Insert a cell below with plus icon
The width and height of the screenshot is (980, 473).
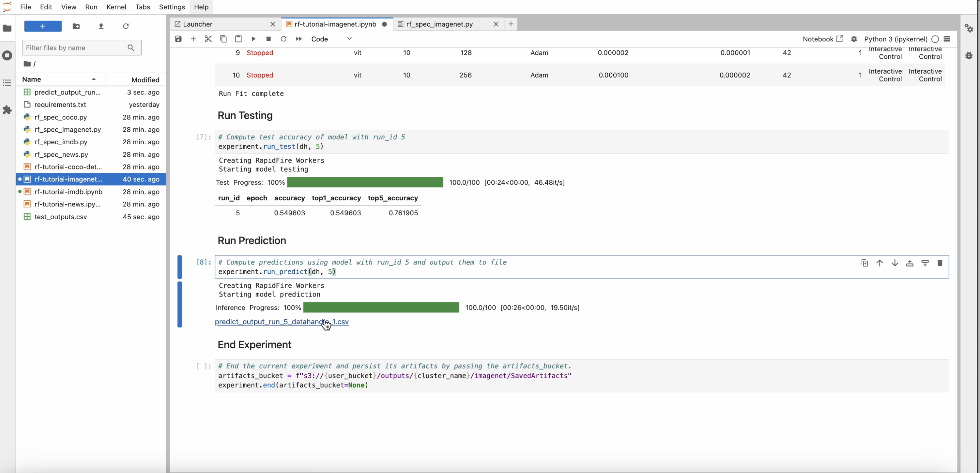[193, 39]
